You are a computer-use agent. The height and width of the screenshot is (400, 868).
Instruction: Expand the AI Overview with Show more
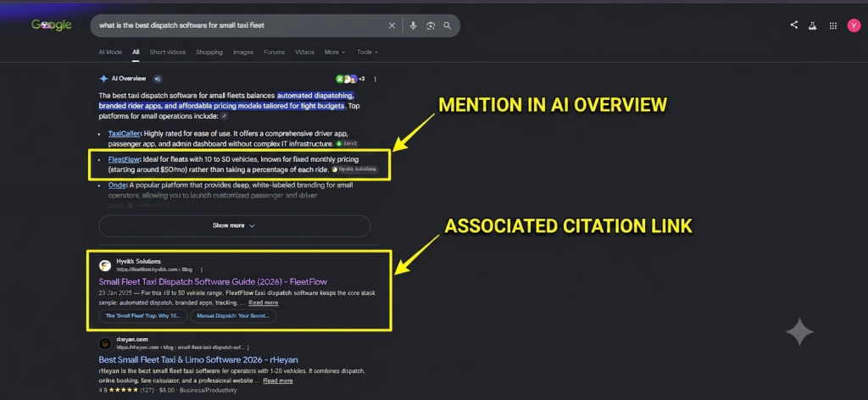click(234, 225)
